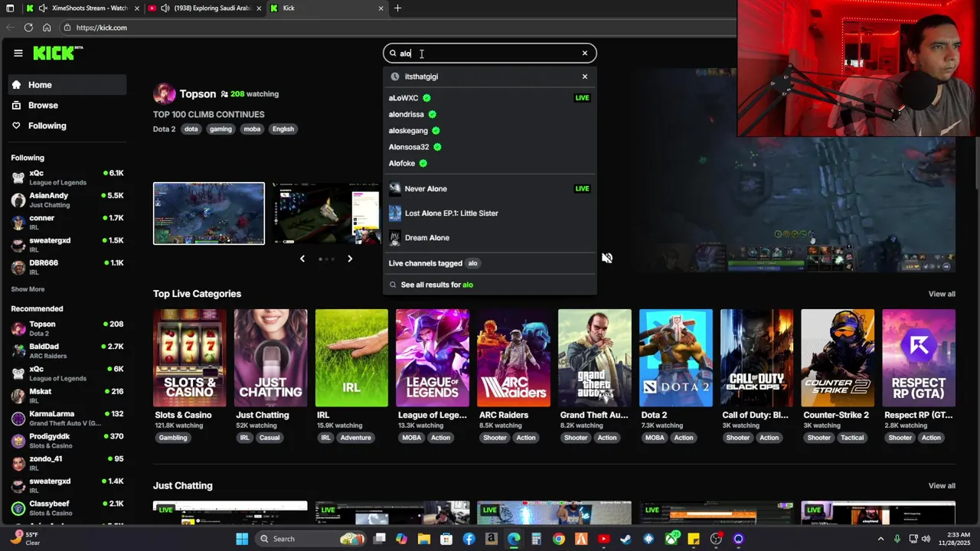Image resolution: width=980 pixels, height=551 pixels.
Task: Go to Home in the sidebar
Action: [67, 85]
